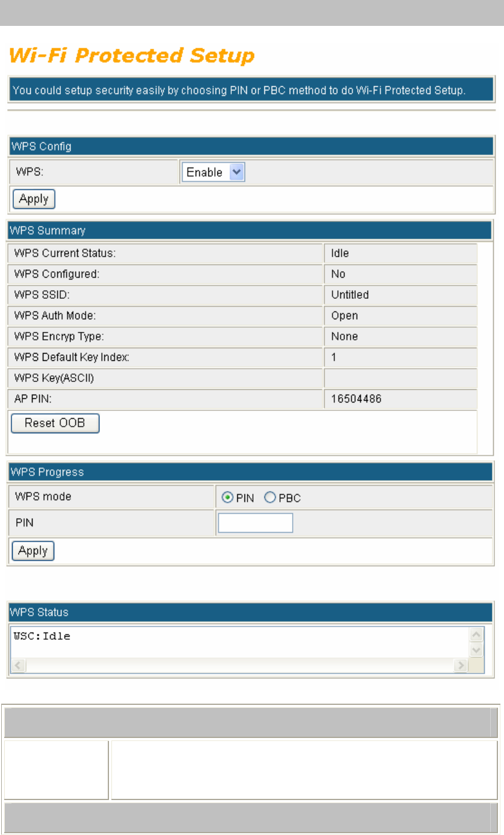
Task: Click Apply button under WPS Config
Action: [34, 199]
